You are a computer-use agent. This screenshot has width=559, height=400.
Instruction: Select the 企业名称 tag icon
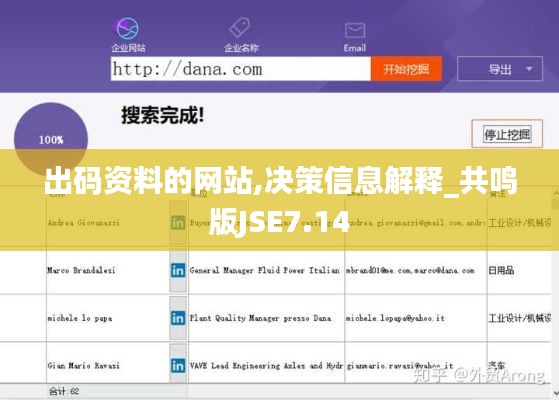click(x=240, y=28)
